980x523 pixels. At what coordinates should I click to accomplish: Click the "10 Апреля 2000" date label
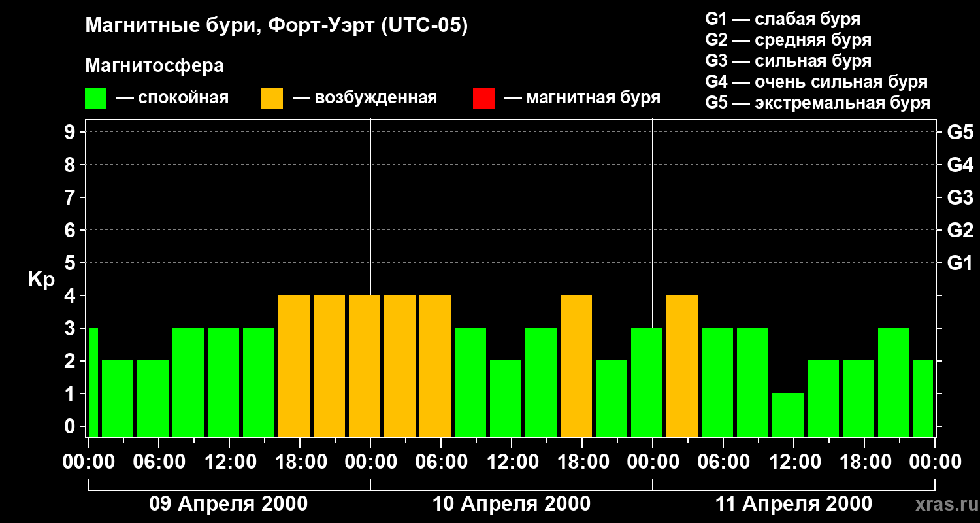point(512,504)
